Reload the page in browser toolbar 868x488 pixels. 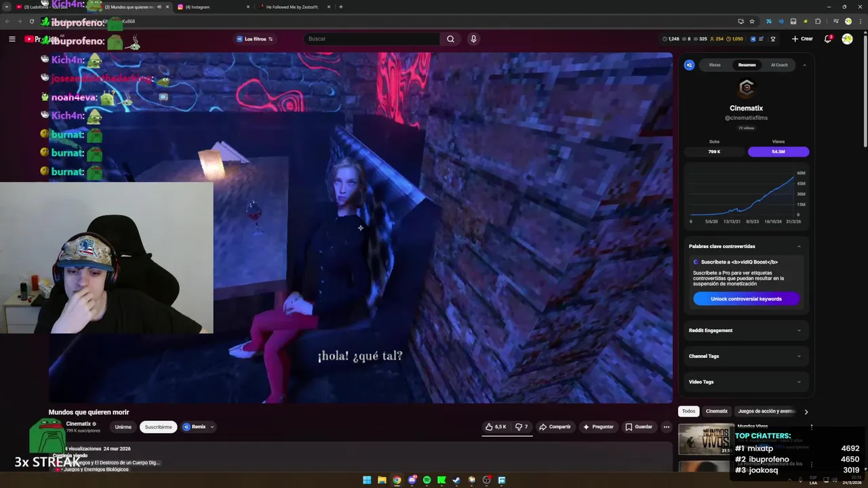(x=31, y=21)
